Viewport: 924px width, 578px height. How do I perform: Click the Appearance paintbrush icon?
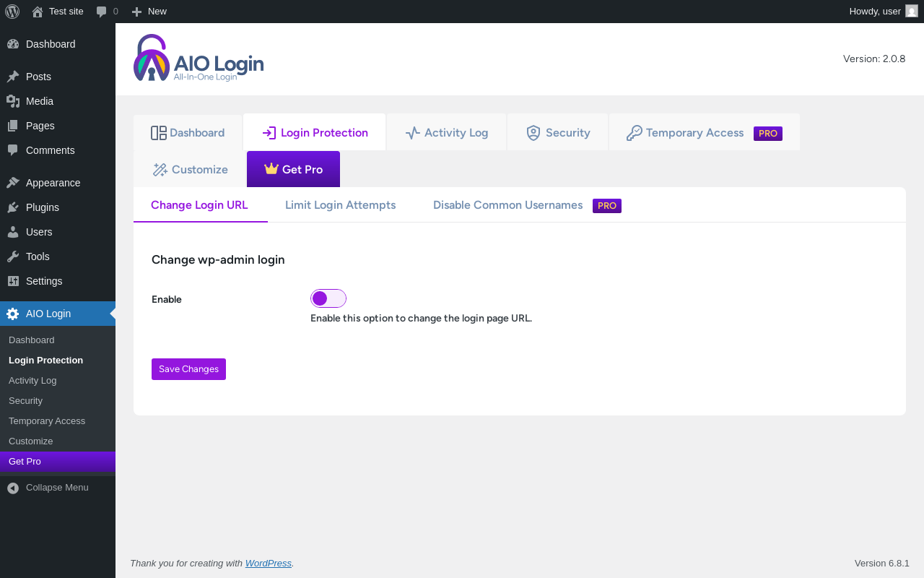13,183
